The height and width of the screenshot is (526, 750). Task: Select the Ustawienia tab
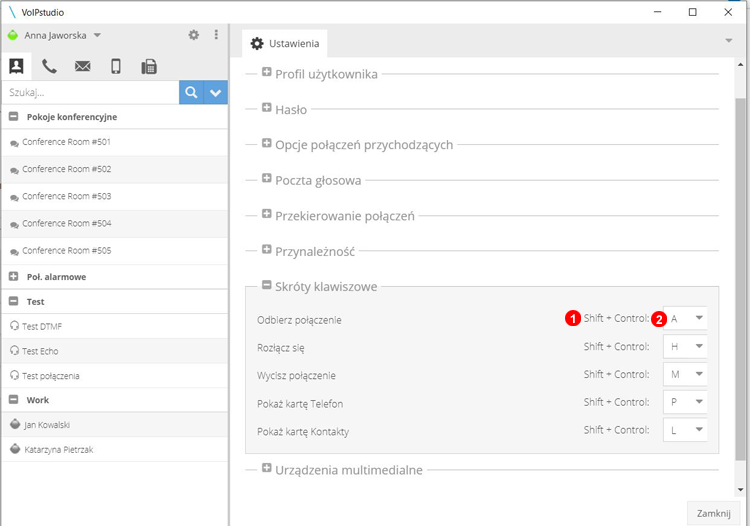click(285, 44)
